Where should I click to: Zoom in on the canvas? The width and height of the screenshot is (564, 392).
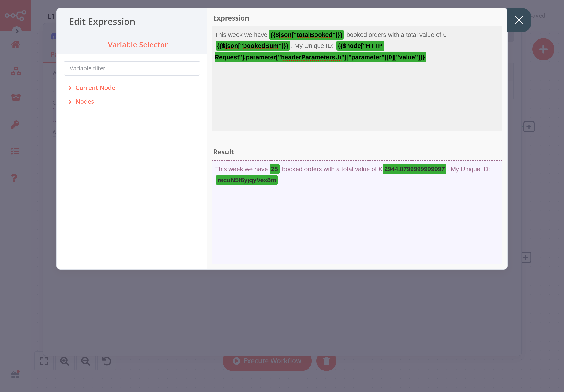click(65, 361)
